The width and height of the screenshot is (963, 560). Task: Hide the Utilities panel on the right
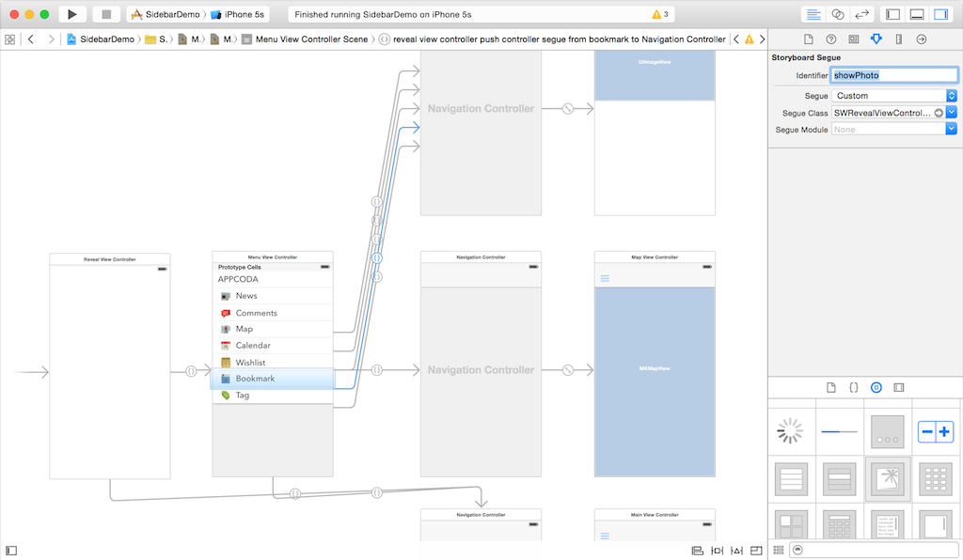pyautogui.click(x=940, y=14)
